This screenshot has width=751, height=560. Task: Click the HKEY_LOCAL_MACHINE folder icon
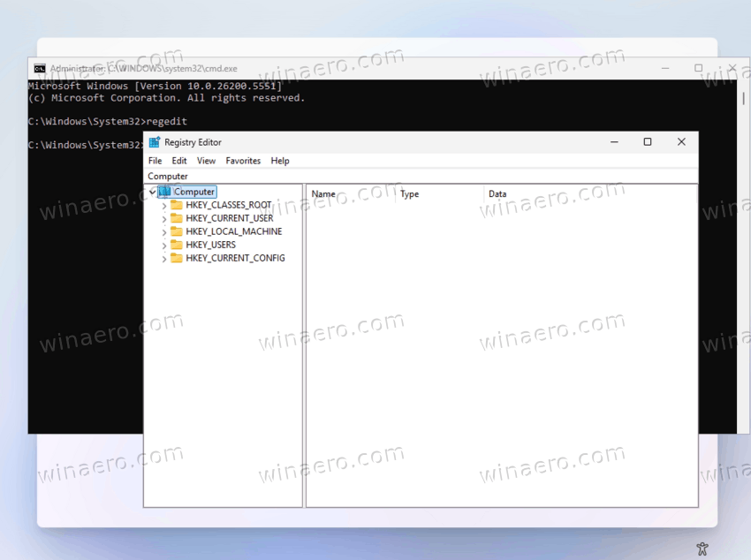(177, 231)
